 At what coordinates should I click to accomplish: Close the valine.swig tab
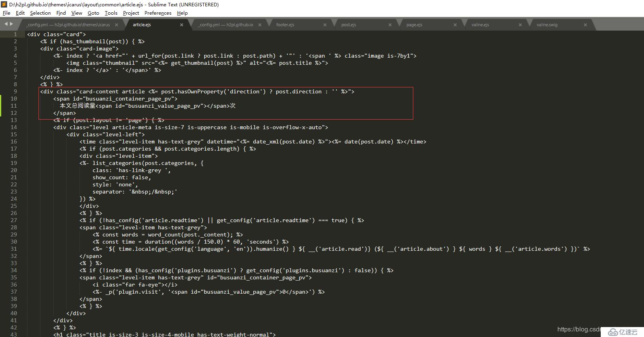click(x=585, y=25)
